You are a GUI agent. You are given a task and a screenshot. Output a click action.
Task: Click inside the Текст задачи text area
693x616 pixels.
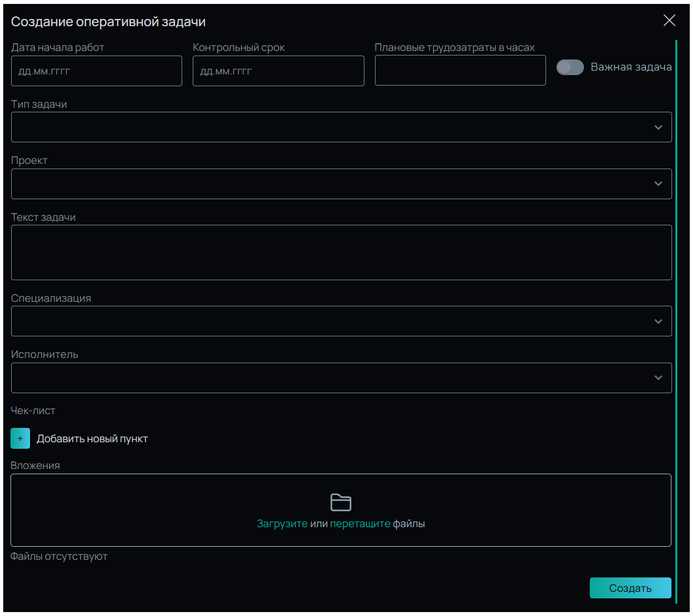tap(341, 252)
